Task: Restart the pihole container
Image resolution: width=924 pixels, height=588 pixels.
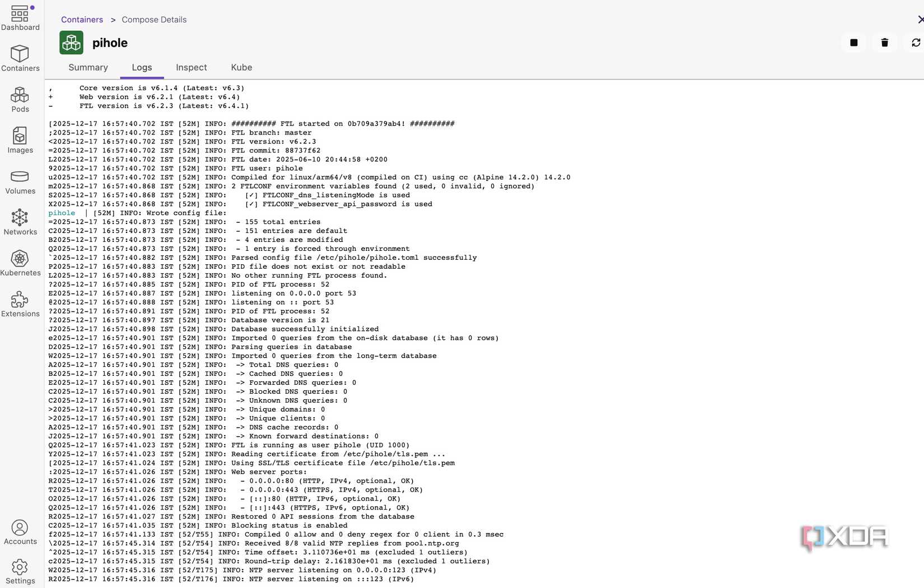Action: click(916, 43)
